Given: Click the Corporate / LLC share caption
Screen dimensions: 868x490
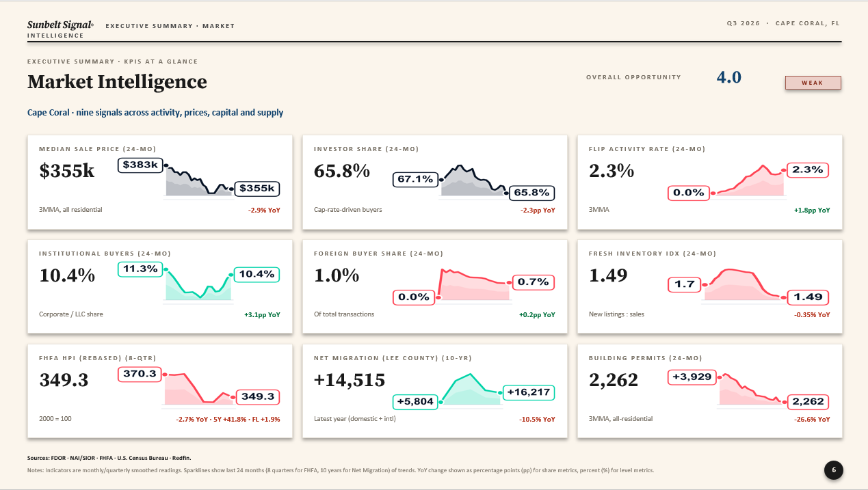Looking at the screenshot, I should 71,314.
